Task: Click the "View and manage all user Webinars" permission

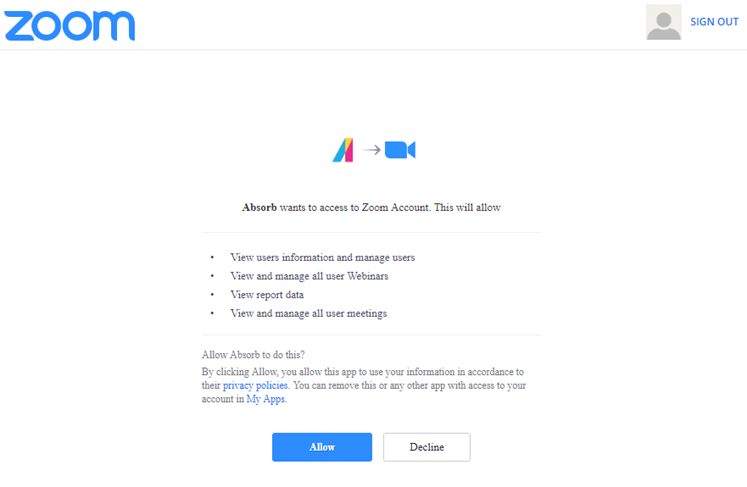Action: 309,276
